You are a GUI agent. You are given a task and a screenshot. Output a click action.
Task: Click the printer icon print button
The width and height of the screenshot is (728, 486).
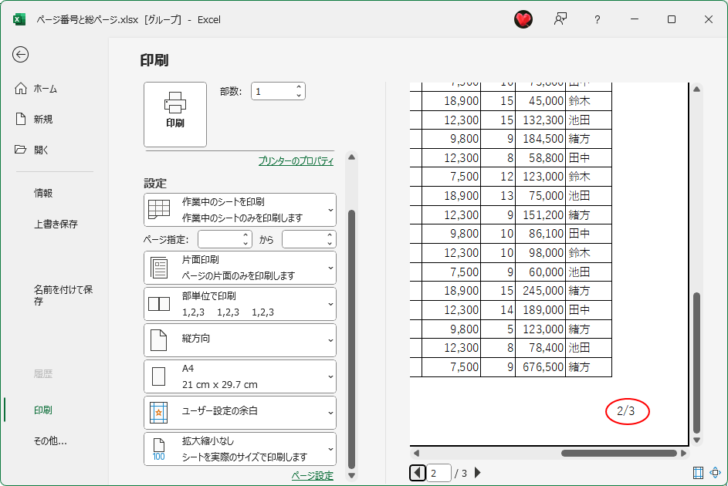point(175,115)
